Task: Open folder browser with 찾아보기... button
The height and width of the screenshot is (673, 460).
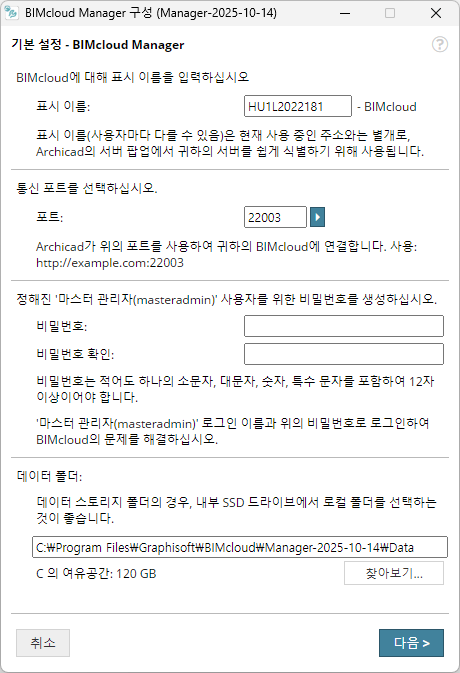Action: (x=394, y=573)
